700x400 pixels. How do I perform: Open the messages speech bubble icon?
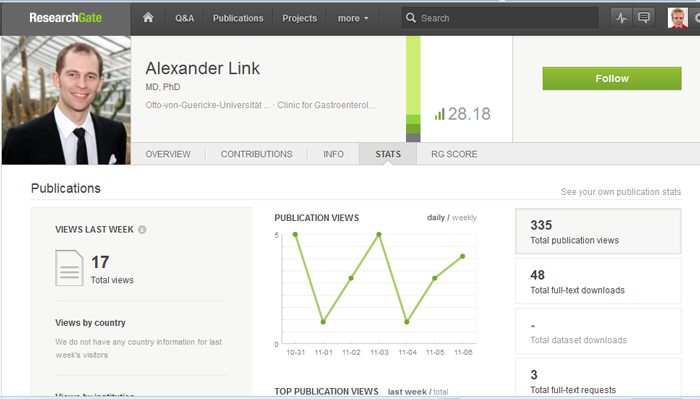pyautogui.click(x=644, y=18)
